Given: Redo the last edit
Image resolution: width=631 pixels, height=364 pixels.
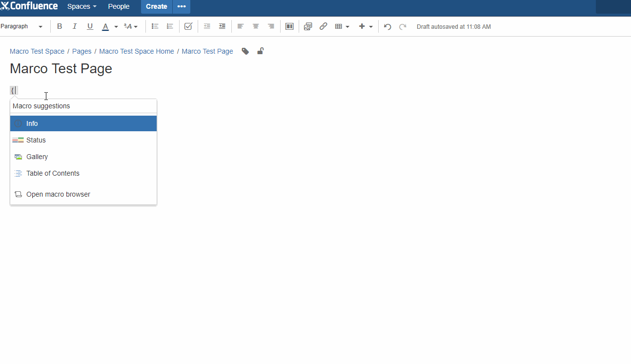Looking at the screenshot, I should tap(403, 26).
